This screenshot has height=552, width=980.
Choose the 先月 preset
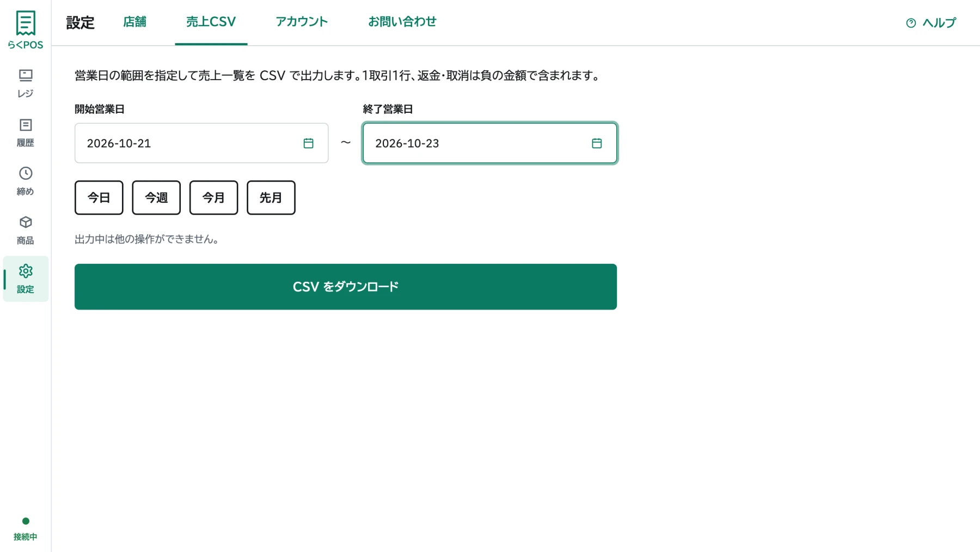click(x=271, y=198)
